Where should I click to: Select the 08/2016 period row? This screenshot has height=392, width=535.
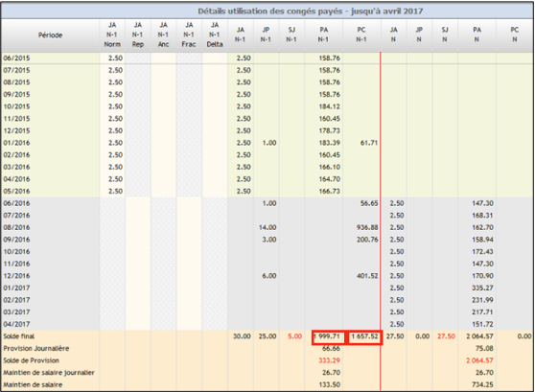pyautogui.click(x=267, y=227)
